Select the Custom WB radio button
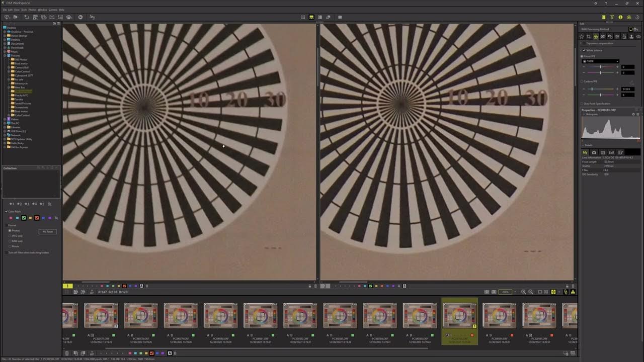644x362 pixels. [x=582, y=81]
